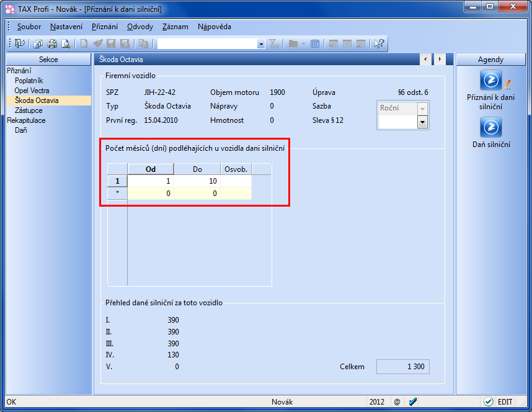Select Rekapitulace in the Sekce tree

click(26, 120)
